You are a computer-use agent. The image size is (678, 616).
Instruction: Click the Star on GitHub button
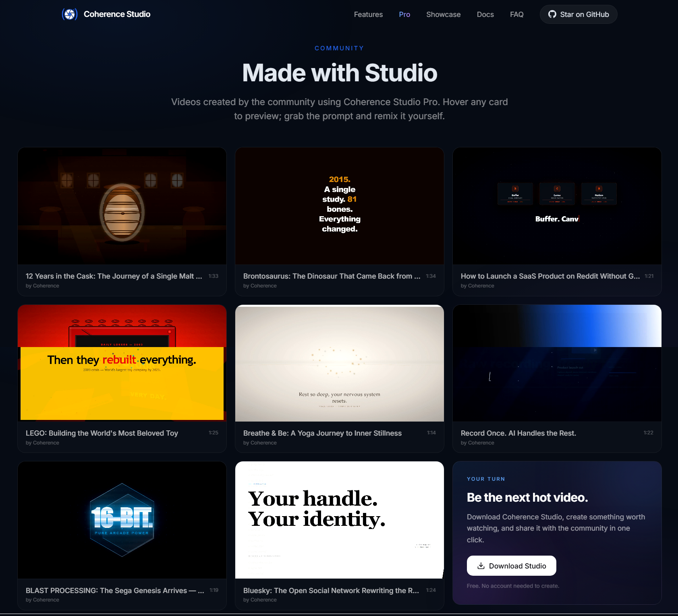[x=578, y=14]
